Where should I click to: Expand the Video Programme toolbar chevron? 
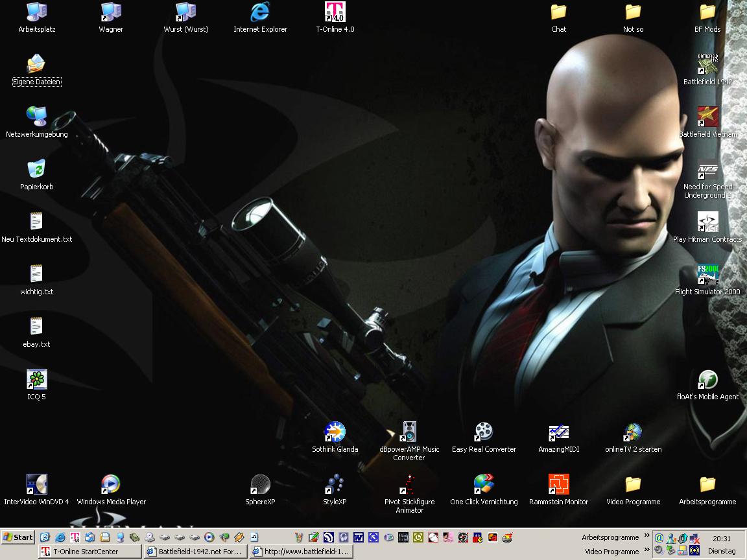pos(646,550)
